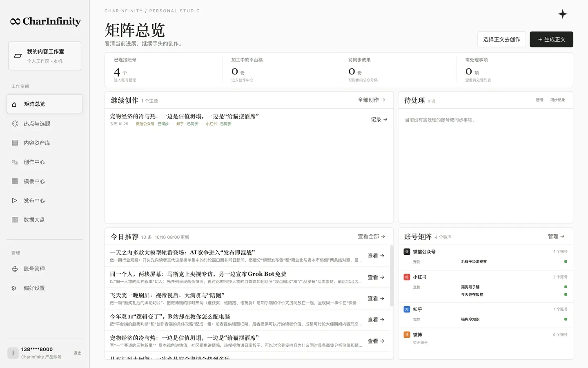Open 热点与选题 from the sidebar menu
This screenshot has width=588, height=368.
pos(45,123)
